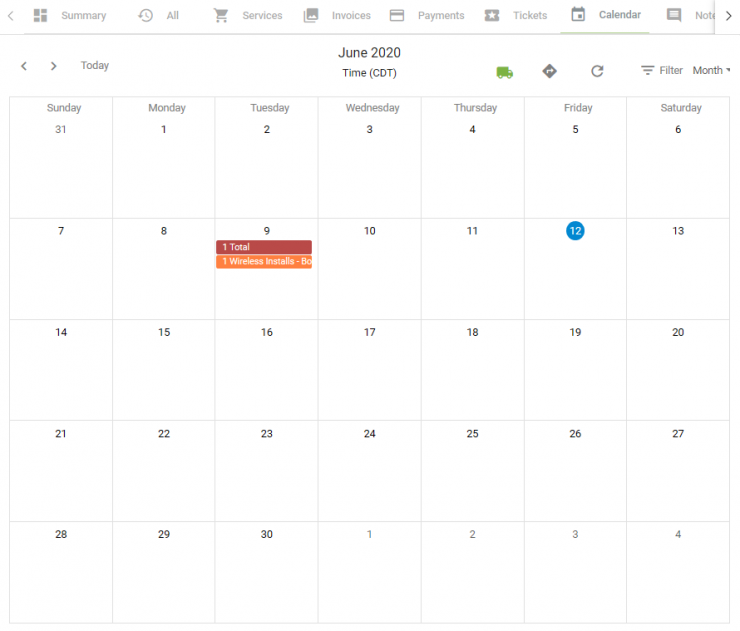This screenshot has height=631, width=740.
Task: Click the Wednesday column header
Action: click(372, 108)
